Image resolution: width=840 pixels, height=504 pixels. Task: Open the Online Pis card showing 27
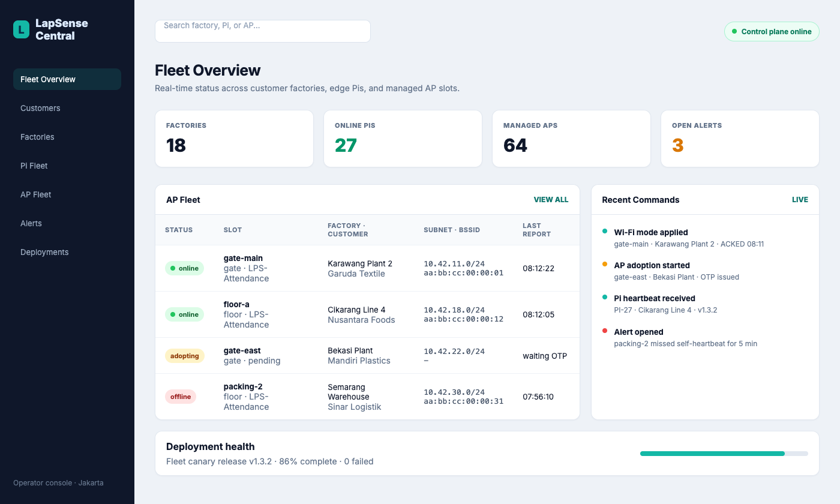click(x=403, y=139)
